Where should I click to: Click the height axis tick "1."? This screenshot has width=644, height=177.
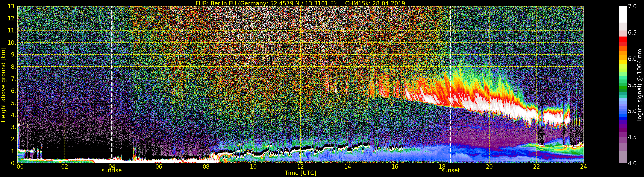point(14,151)
